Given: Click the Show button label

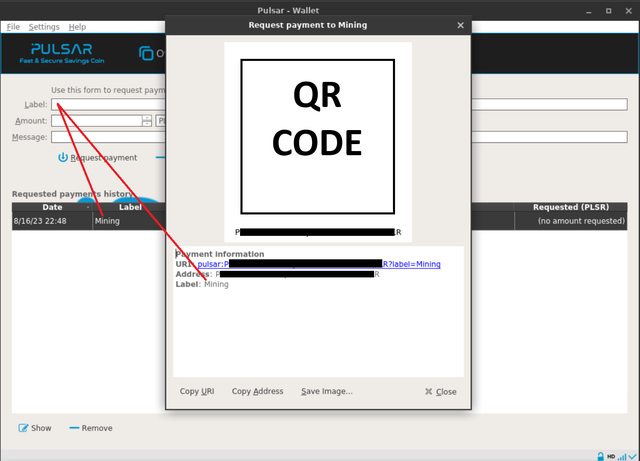Looking at the screenshot, I should 41,428.
